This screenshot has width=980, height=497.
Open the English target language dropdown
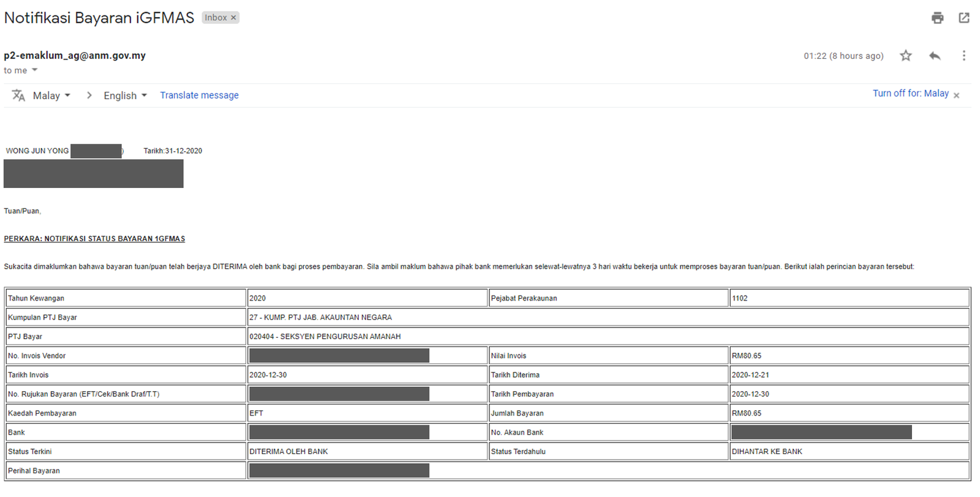point(126,95)
